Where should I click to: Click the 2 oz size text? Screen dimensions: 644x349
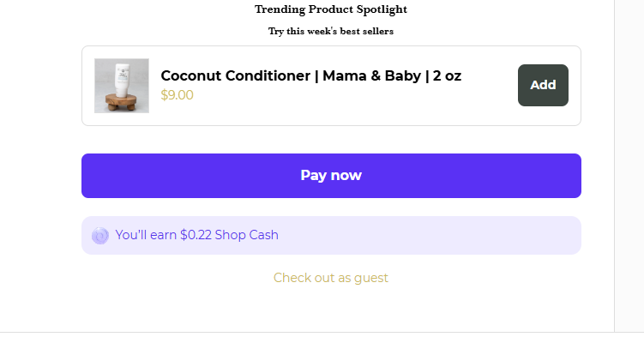click(x=448, y=76)
